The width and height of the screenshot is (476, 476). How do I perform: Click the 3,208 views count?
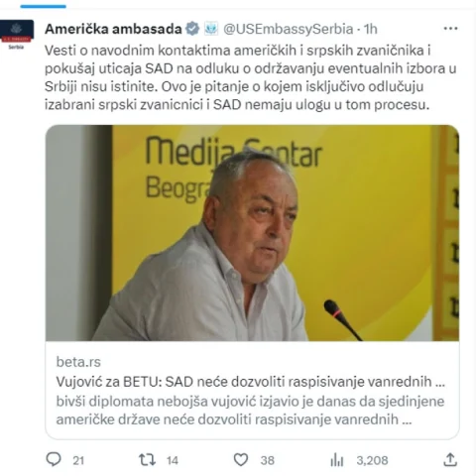pos(372,460)
